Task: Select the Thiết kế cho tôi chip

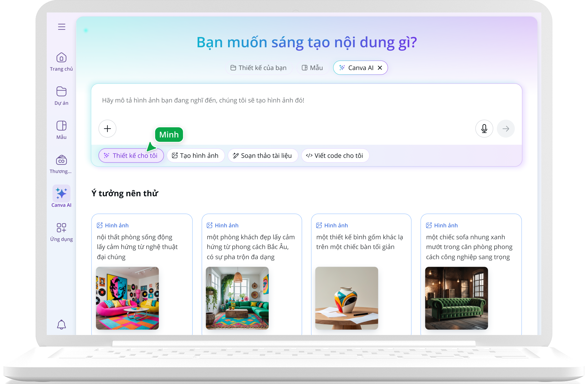Action: pos(131,155)
